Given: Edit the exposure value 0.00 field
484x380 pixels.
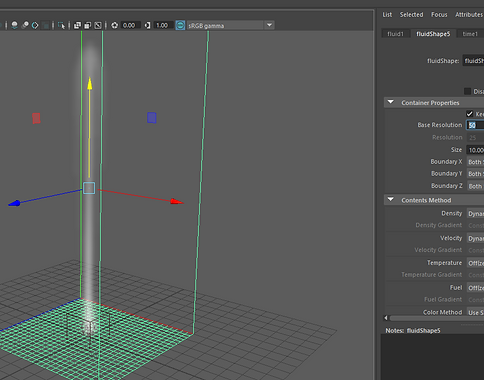Looking at the screenshot, I should coord(130,25).
